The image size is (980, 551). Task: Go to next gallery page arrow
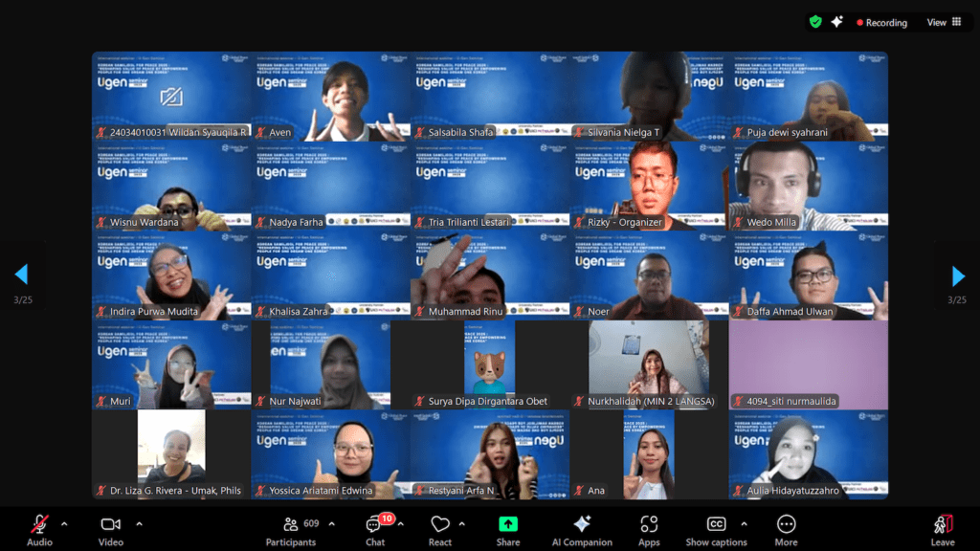(958, 275)
